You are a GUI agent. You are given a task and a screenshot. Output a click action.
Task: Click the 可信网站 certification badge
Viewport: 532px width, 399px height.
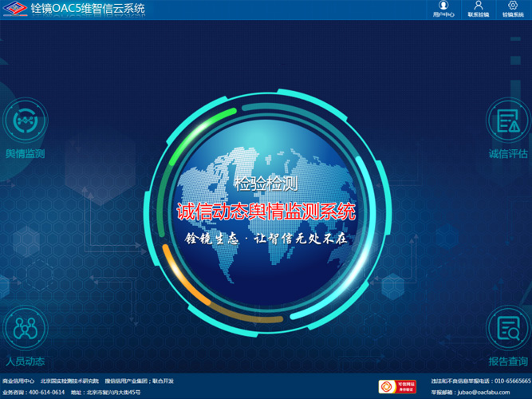pyautogui.click(x=397, y=387)
